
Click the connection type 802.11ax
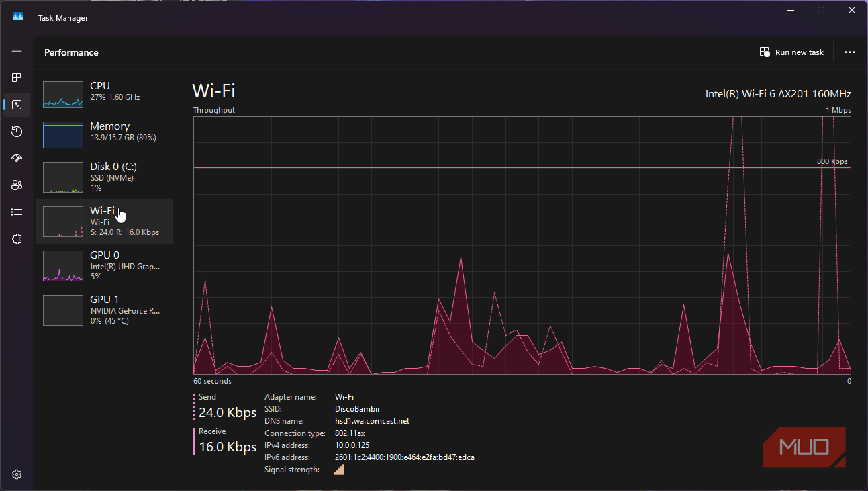pyautogui.click(x=350, y=433)
